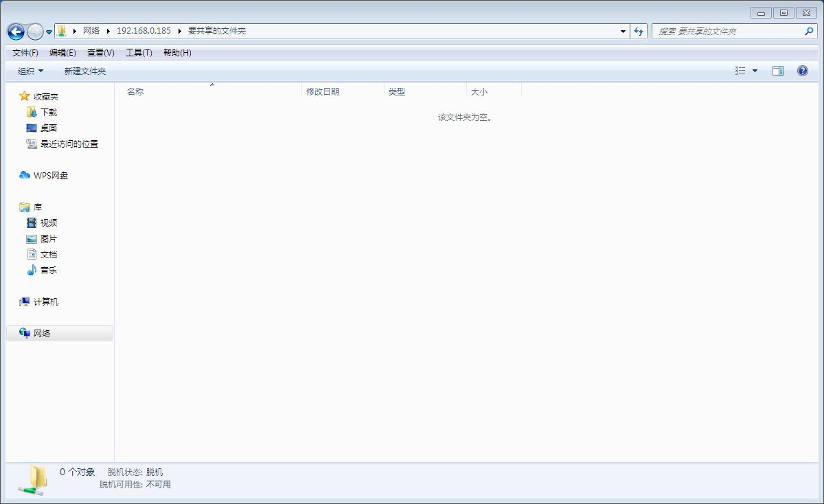Expand the address bar history dropdown
This screenshot has width=824, height=504.
coord(622,31)
